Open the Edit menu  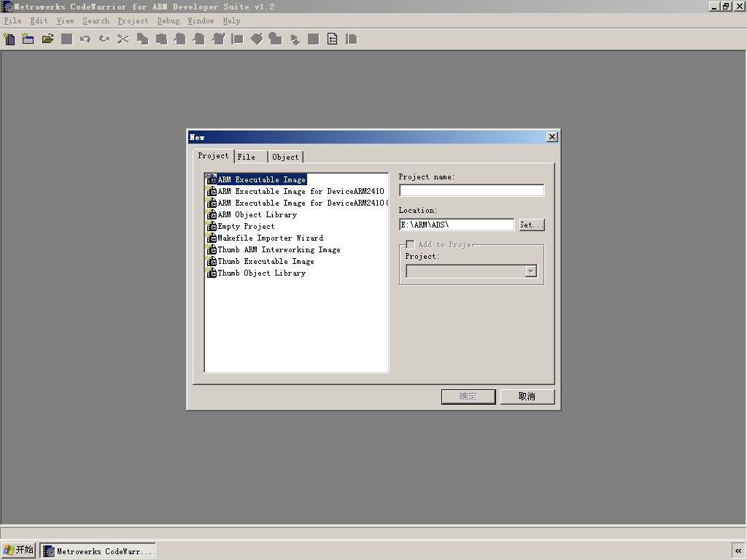pos(39,21)
